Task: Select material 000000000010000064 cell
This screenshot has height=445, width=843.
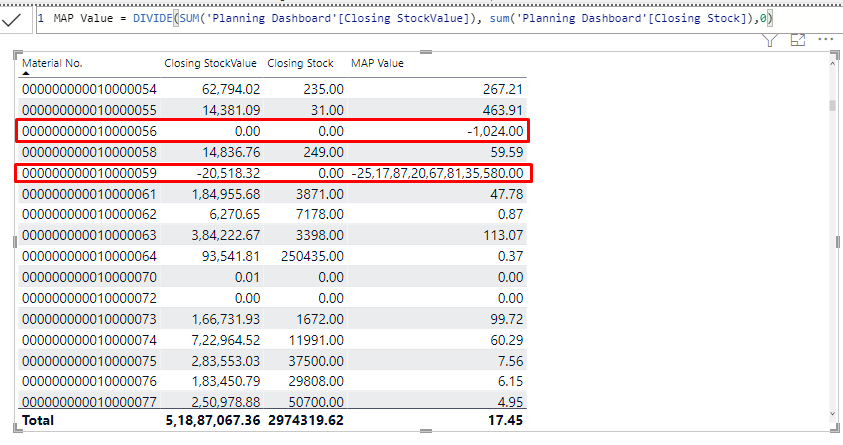Action: coord(89,256)
